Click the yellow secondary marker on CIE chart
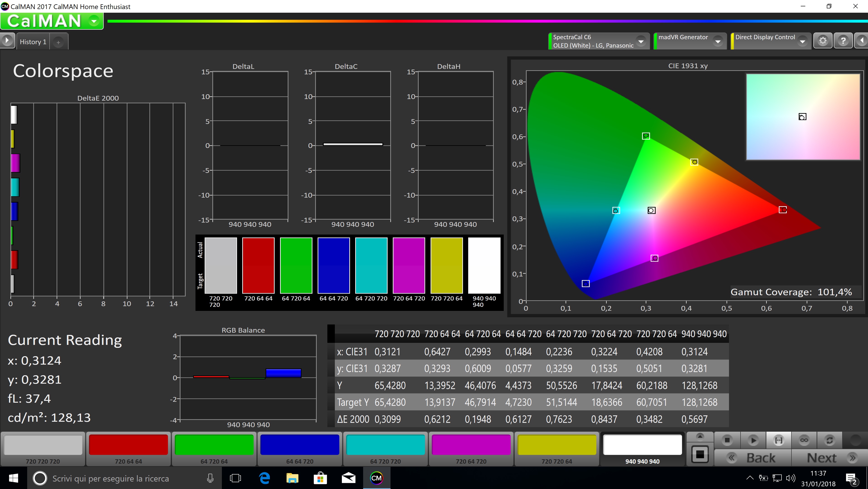The width and height of the screenshot is (868, 489). coord(694,162)
